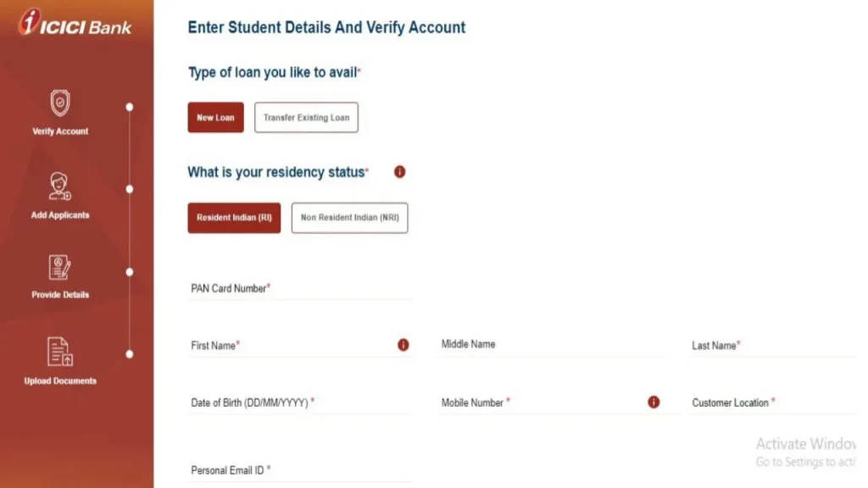
Task: Click the Add Applicants person icon
Action: 60,186
